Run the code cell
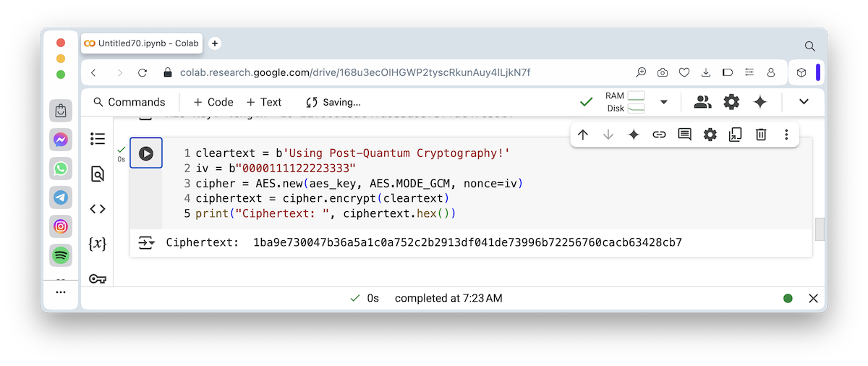 point(146,153)
